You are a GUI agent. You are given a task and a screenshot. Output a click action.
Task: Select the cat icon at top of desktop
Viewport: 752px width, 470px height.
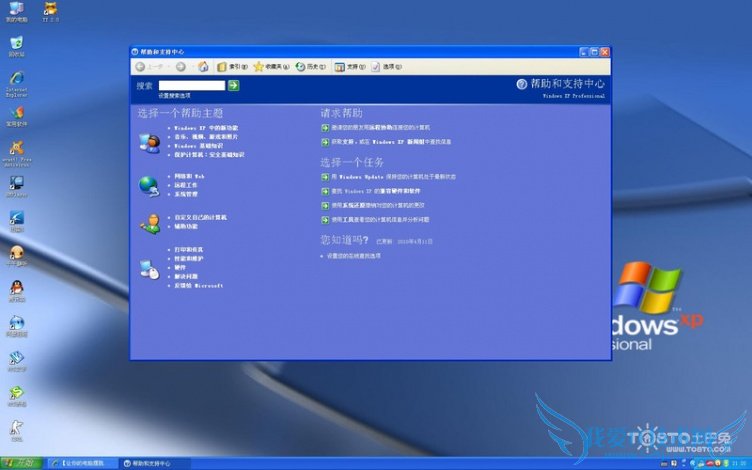[50, 12]
